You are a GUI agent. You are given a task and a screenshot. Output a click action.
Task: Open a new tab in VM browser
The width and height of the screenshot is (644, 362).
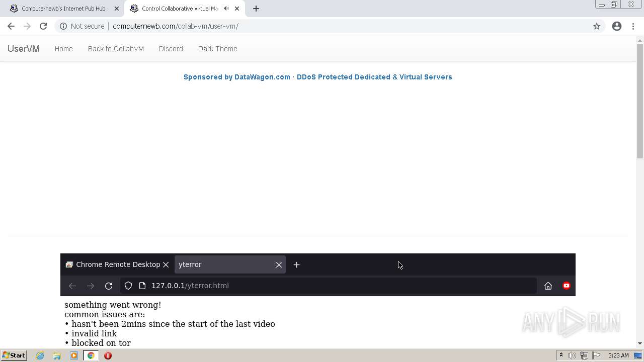point(296,264)
